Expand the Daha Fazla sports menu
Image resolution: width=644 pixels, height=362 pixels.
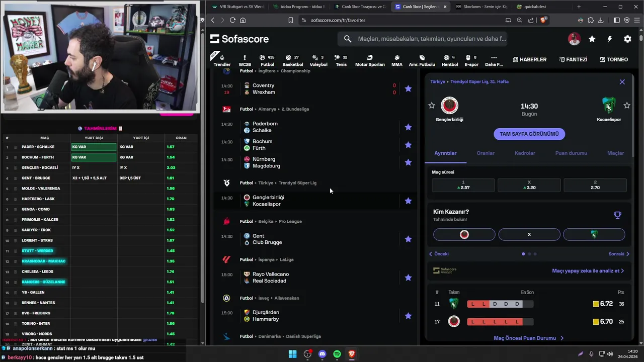coord(494,60)
